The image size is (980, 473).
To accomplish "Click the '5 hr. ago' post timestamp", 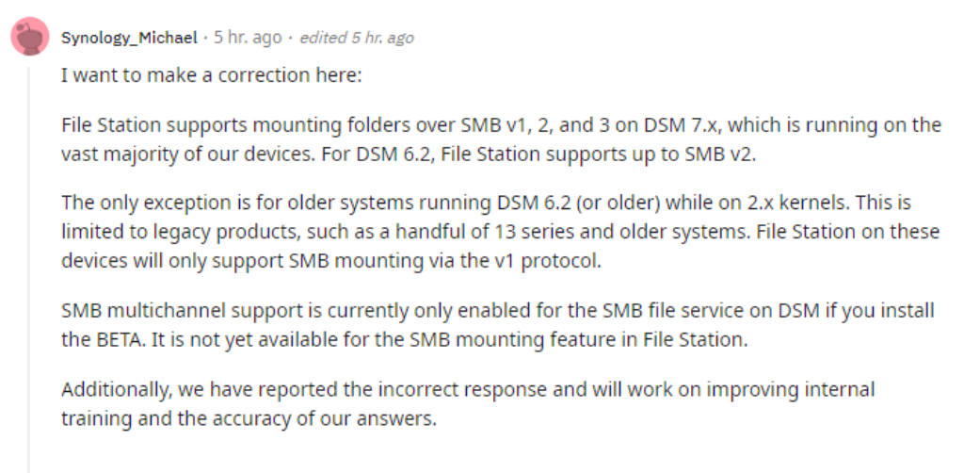I will 249,38.
